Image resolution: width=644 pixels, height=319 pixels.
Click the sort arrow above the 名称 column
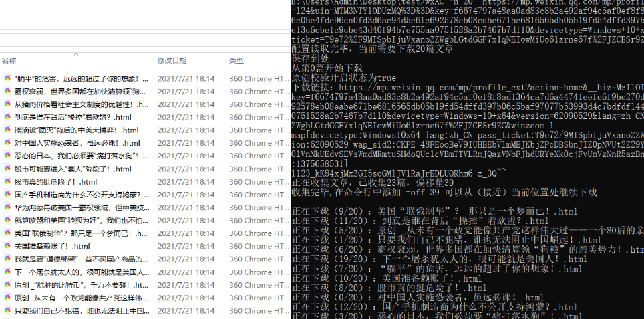click(x=76, y=54)
